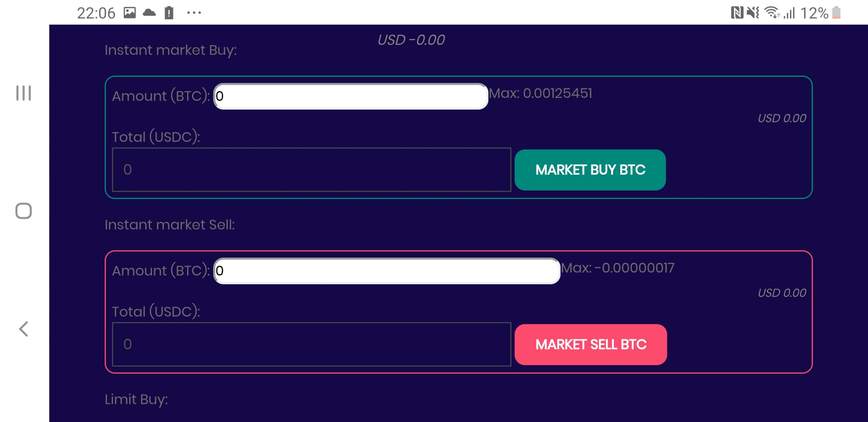This screenshot has height=422, width=868.
Task: Tap the battery alert notification icon
Action: [x=169, y=13]
